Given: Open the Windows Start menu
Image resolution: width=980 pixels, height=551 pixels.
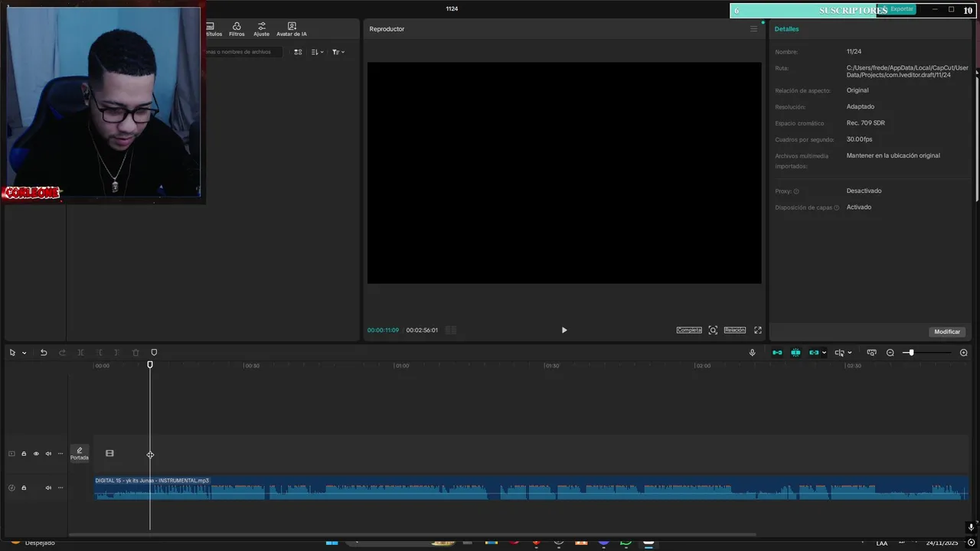Looking at the screenshot, I should (x=332, y=543).
